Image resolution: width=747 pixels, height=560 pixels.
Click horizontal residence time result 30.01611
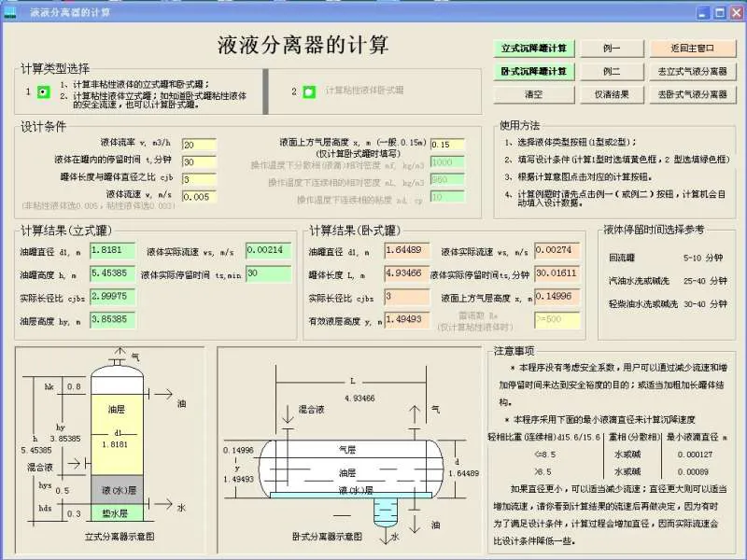(x=557, y=273)
